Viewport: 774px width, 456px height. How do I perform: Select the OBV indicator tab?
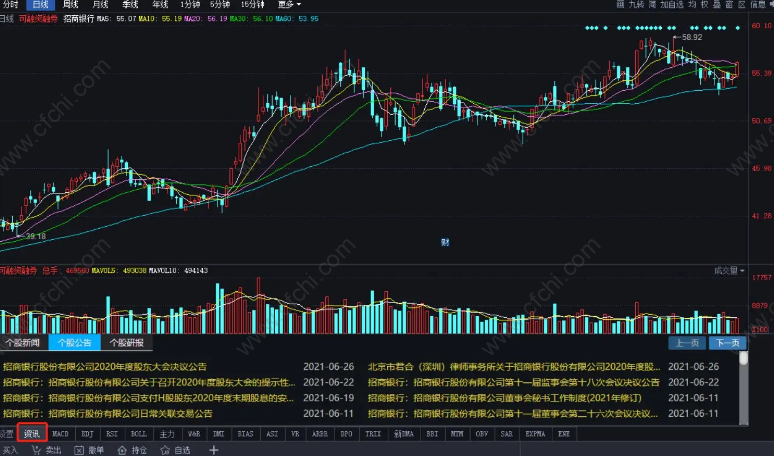pos(482,434)
